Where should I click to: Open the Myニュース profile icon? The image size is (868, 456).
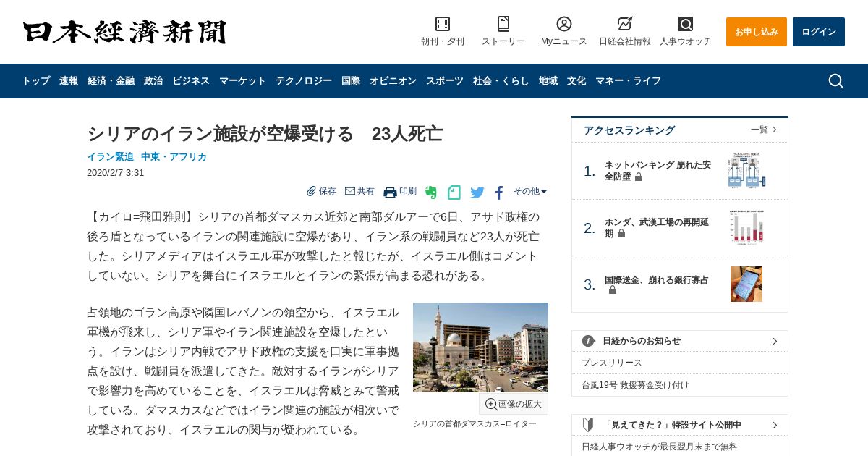[x=564, y=24]
